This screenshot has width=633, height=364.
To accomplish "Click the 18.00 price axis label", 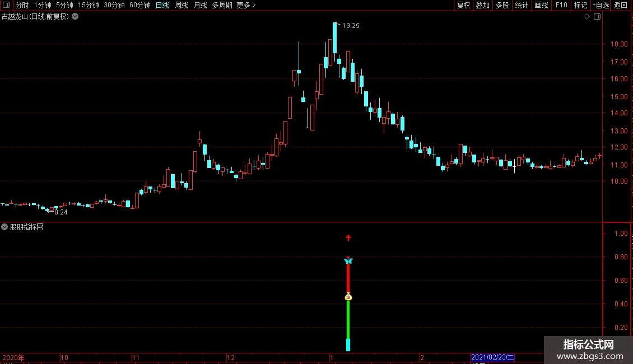I will click(x=619, y=44).
